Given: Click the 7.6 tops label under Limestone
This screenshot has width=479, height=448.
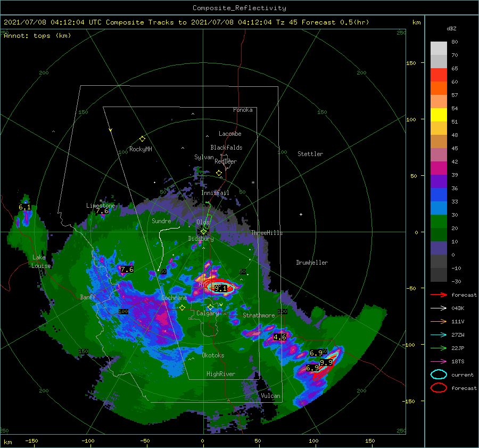Looking at the screenshot, I should click(x=102, y=211).
